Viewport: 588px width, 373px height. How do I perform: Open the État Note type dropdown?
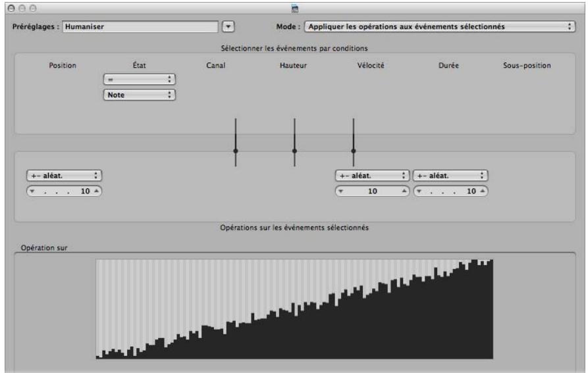[139, 95]
